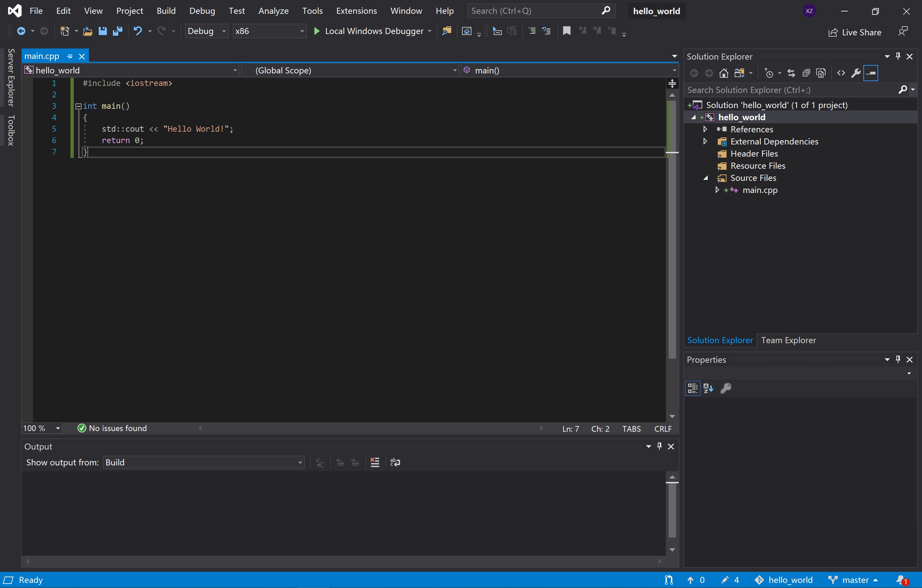Image resolution: width=922 pixels, height=588 pixels.
Task: Click the Open File folder icon
Action: 88,31
